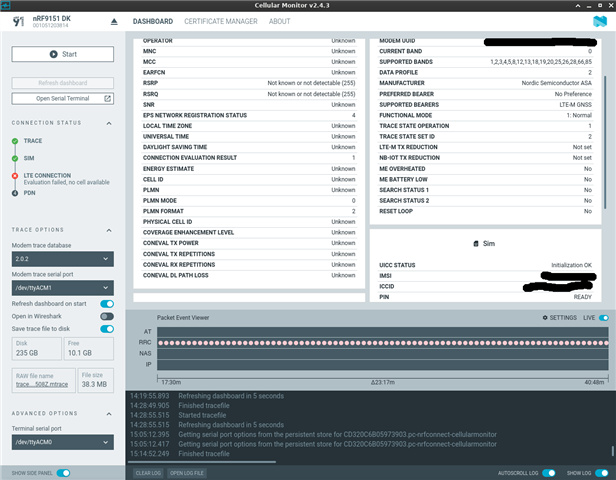Click the play icon in the Start button
The width and height of the screenshot is (616, 480).
53,54
